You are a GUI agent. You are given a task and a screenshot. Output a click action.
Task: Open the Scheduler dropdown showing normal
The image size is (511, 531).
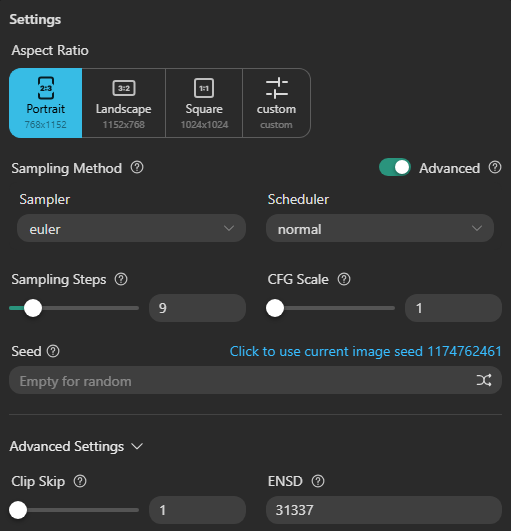tap(380, 228)
